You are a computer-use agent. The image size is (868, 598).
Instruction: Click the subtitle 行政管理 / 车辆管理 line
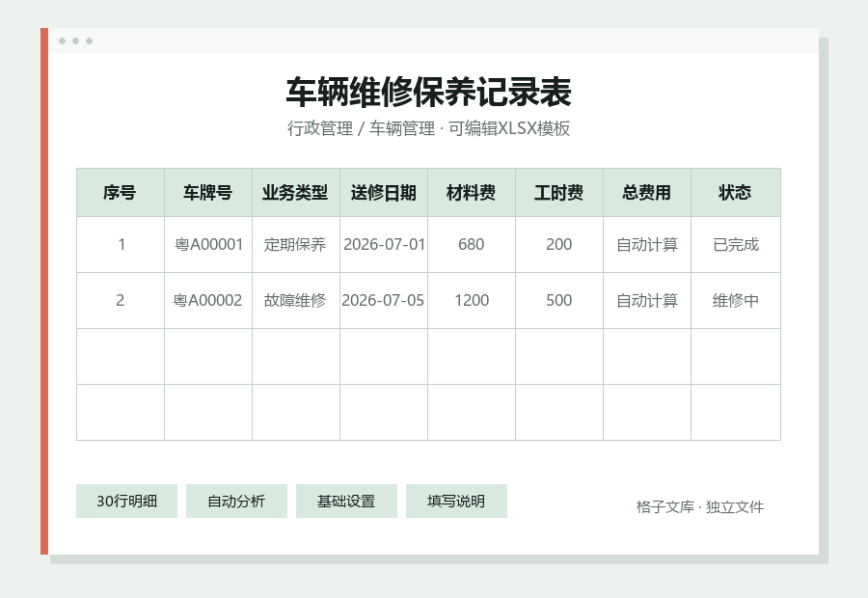[x=428, y=128]
